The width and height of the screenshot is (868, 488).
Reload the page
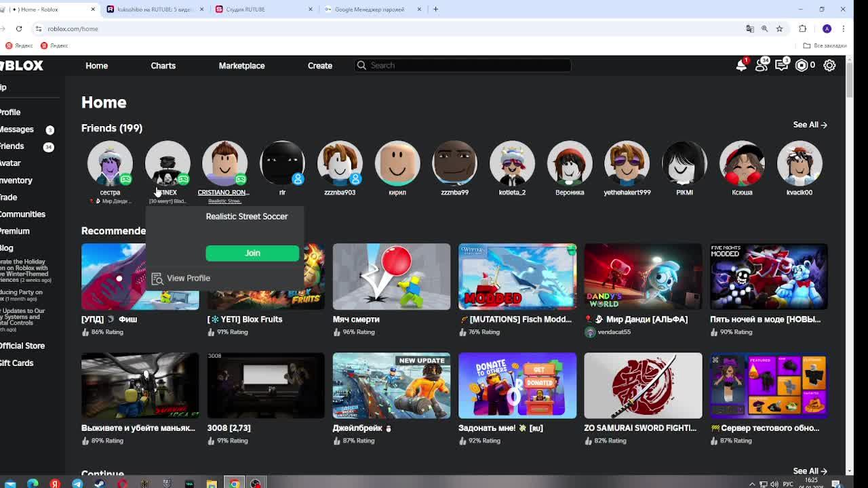coord(19,28)
